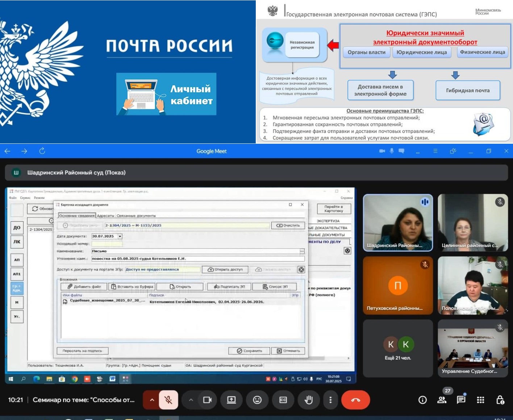Expand audio settings chevron beside microphone

pos(152,400)
